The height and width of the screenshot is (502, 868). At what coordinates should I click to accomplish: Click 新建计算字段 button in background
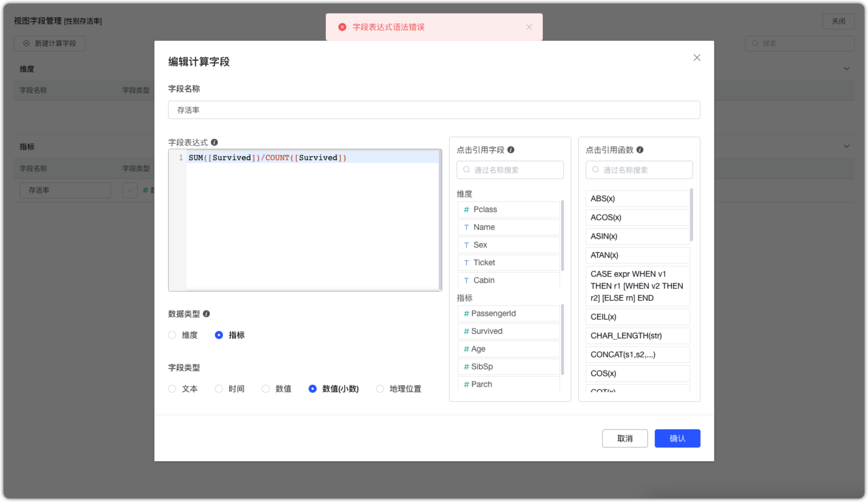[50, 43]
